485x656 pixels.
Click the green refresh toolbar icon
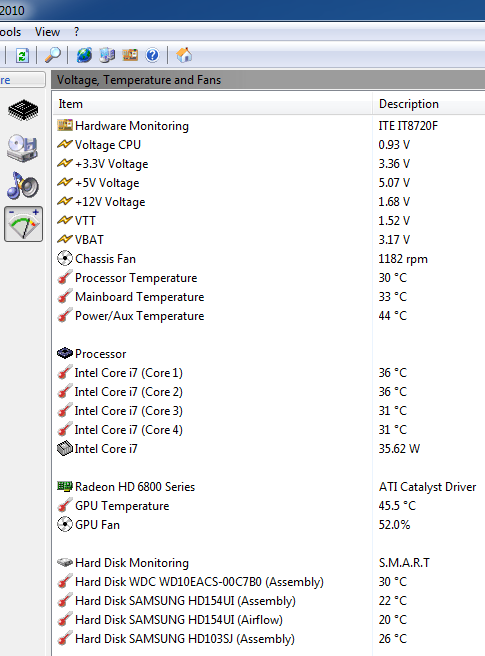pos(22,55)
